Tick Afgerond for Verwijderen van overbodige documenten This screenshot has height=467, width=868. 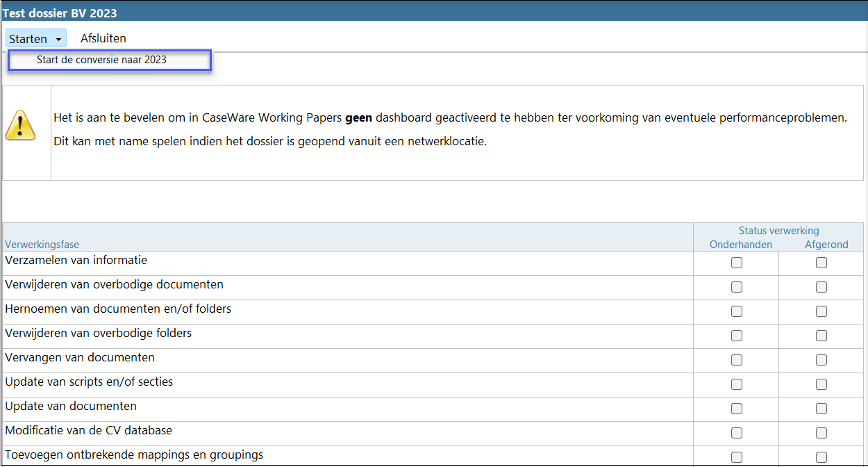pyautogui.click(x=821, y=287)
